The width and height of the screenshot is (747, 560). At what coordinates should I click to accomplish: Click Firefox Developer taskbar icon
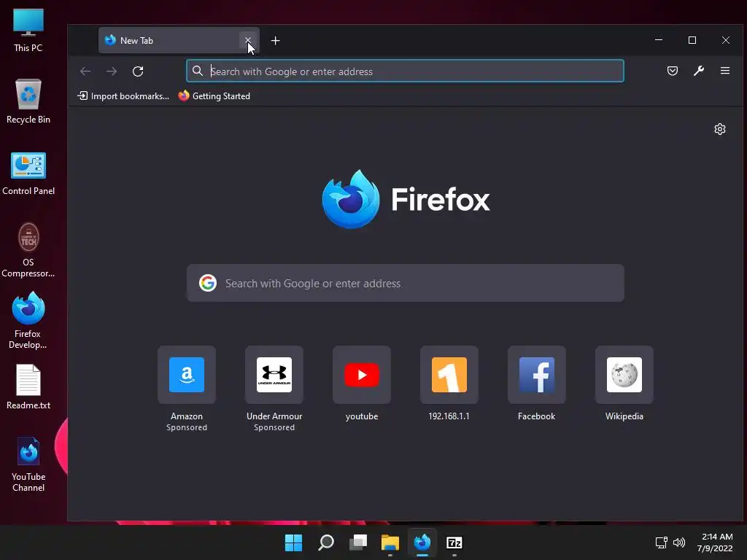pyautogui.click(x=422, y=542)
